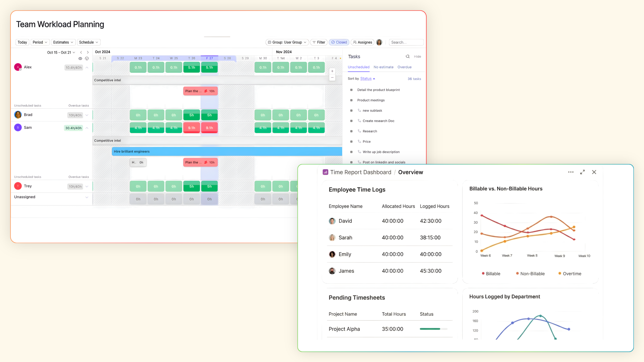Click the zoom in plus button on timeline
Viewport: 644px width, 362px height.
[x=332, y=71]
